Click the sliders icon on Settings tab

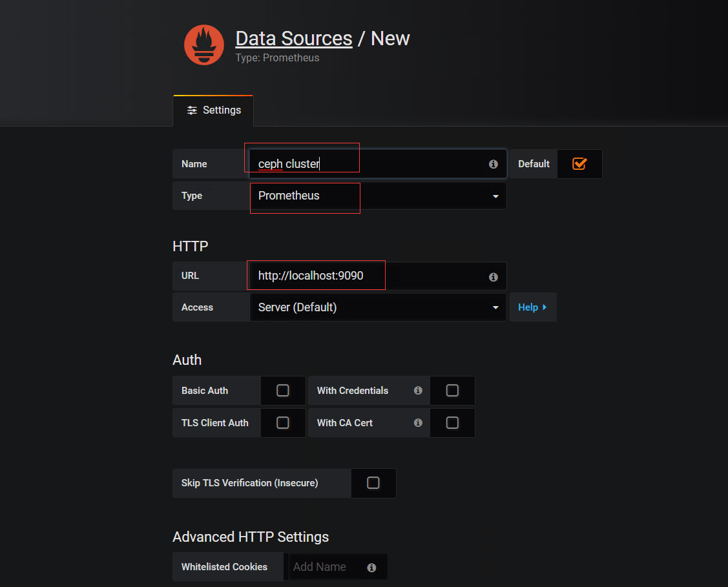tap(192, 110)
